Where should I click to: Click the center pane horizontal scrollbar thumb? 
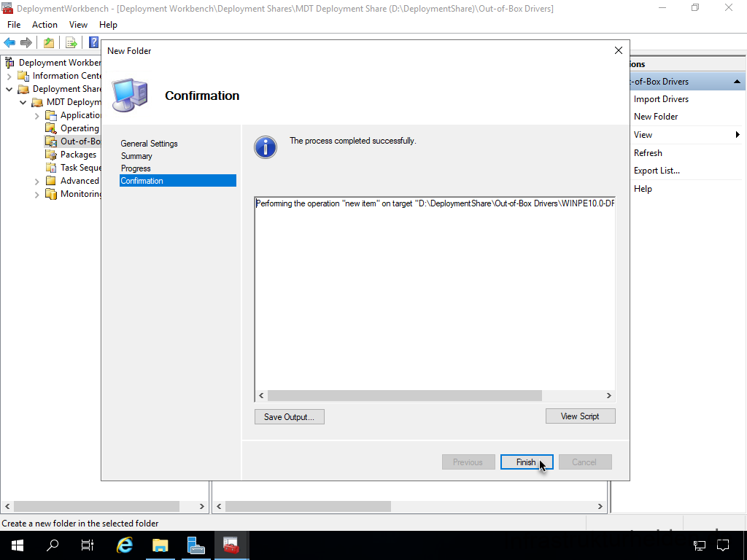click(309, 506)
